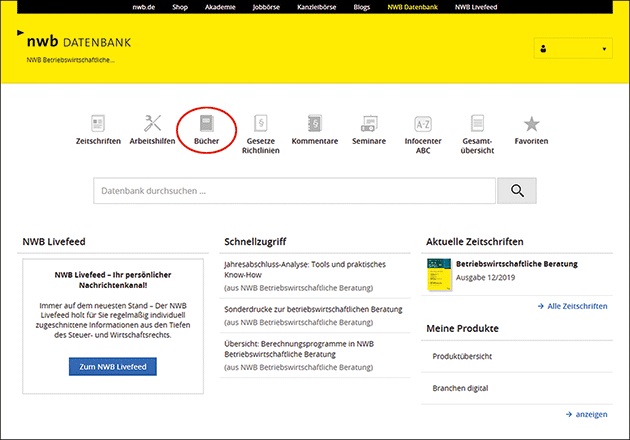Image resolution: width=630 pixels, height=440 pixels.
Task: Open the Bücher book icon
Action: tap(207, 124)
